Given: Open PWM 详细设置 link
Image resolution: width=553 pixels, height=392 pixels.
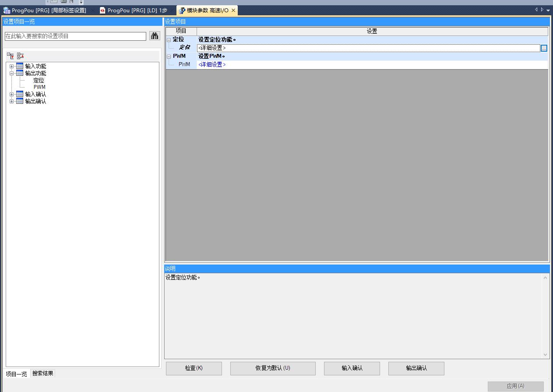Looking at the screenshot, I should point(212,65).
